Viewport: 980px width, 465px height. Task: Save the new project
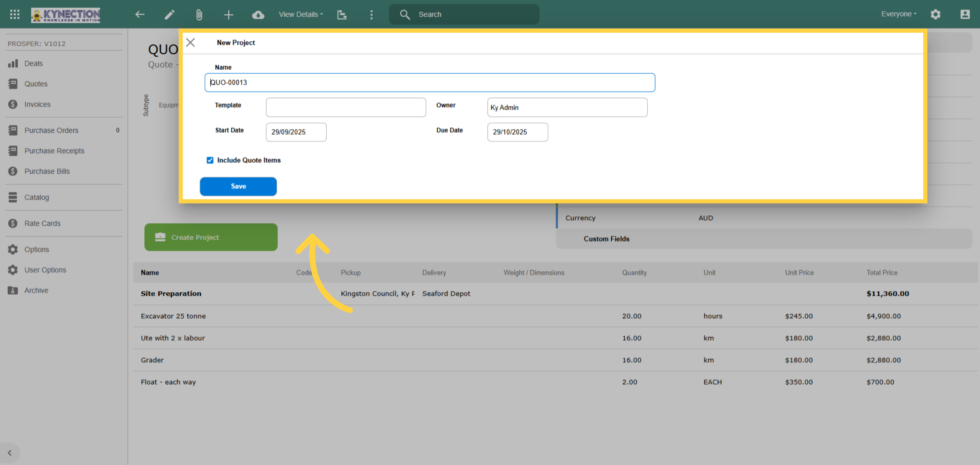pyautogui.click(x=238, y=186)
